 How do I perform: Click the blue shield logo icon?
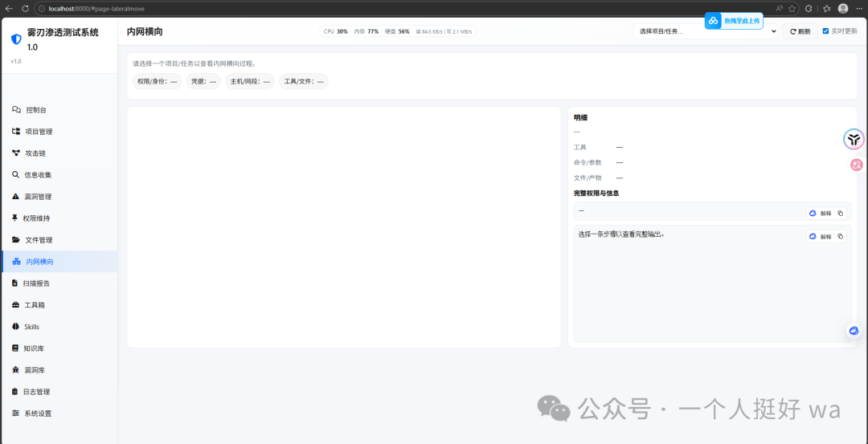16,39
